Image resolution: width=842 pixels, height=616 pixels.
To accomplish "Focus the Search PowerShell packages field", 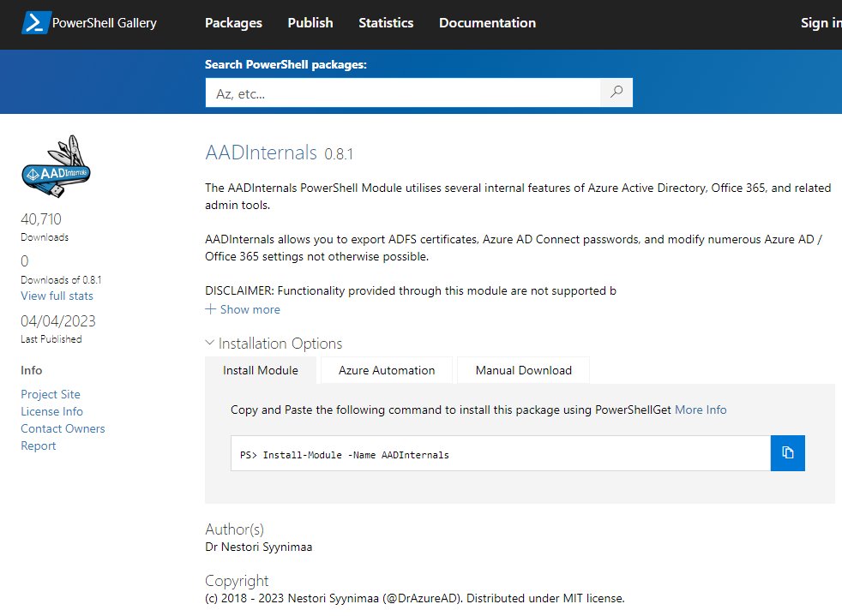I will [x=403, y=93].
